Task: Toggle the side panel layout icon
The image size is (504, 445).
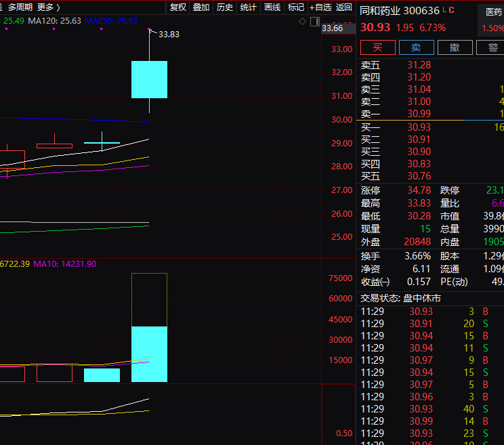Action: [315, 22]
